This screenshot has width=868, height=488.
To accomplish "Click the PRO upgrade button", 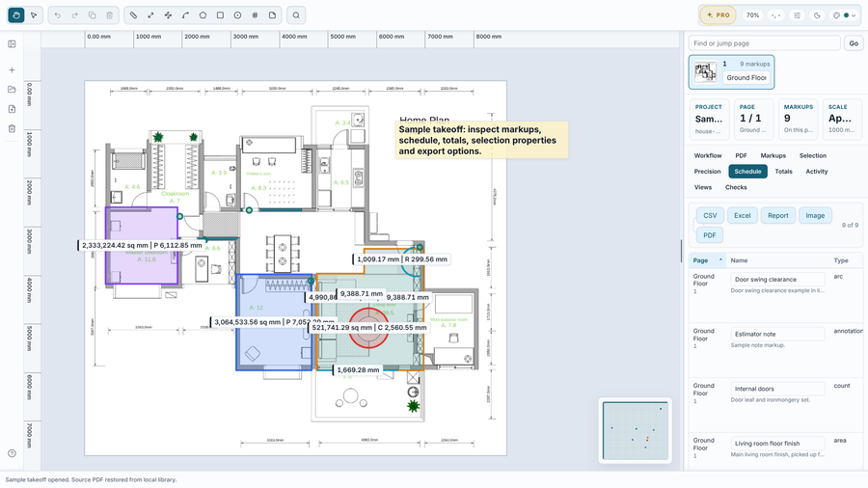I will pos(718,15).
